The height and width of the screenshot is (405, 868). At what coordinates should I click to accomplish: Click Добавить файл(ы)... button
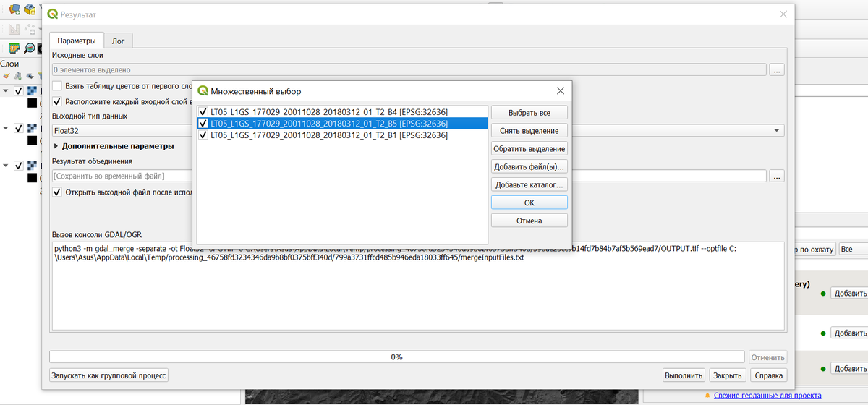click(x=529, y=166)
